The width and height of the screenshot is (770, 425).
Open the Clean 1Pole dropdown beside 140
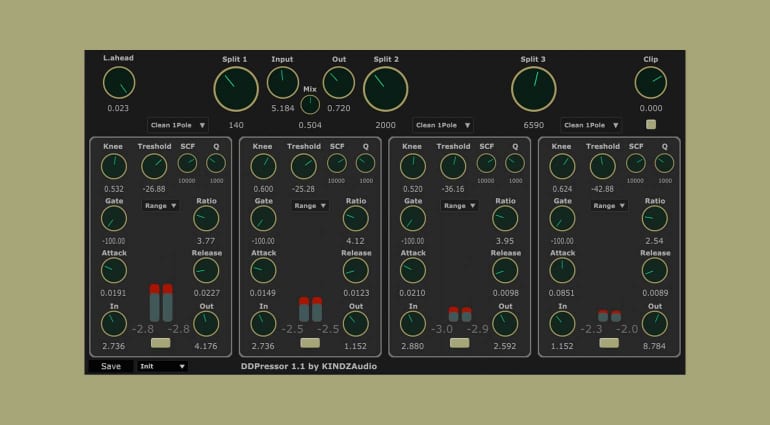[x=177, y=125]
